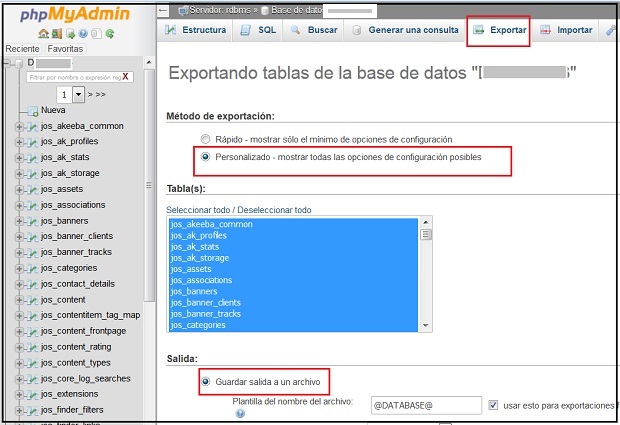
Task: Click the Nueva new table icon
Action: click(32, 111)
